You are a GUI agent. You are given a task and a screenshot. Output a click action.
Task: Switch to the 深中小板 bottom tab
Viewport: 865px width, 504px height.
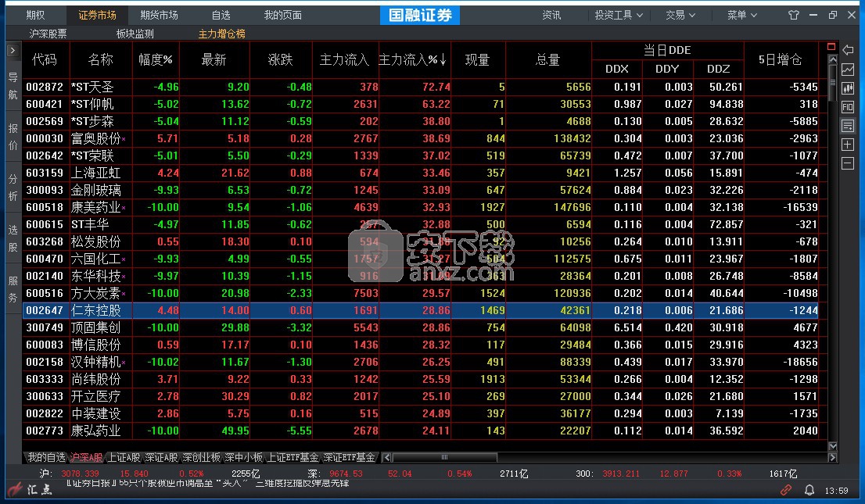coord(243,457)
